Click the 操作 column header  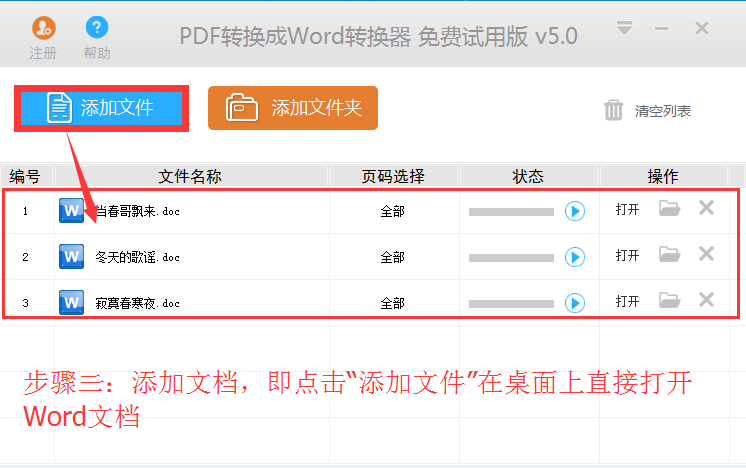[663, 176]
